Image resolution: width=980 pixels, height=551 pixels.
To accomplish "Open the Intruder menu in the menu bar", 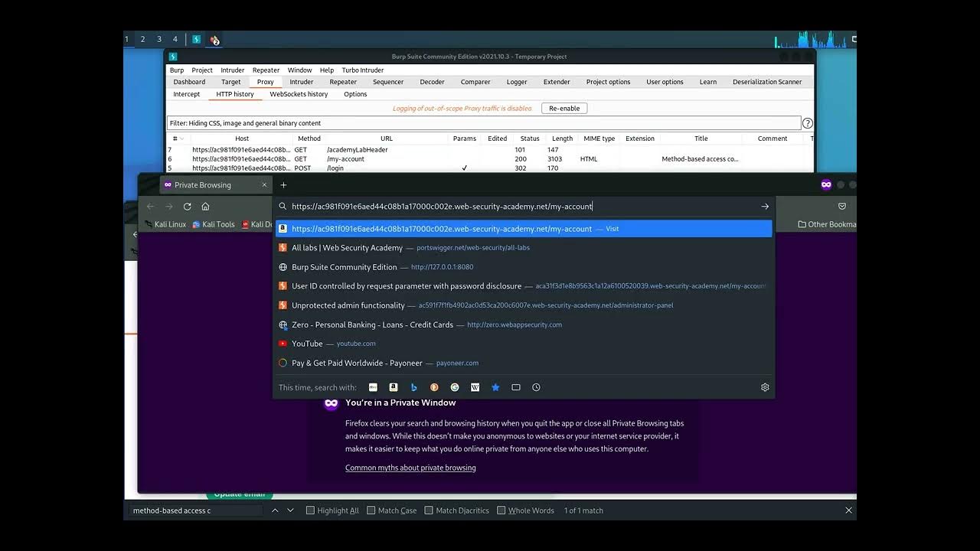I will point(233,70).
